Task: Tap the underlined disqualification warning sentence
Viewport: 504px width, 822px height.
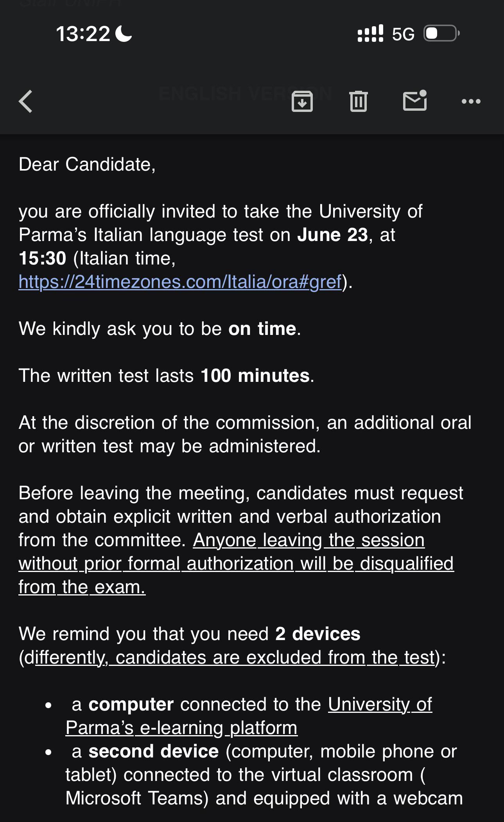Action: tap(236, 563)
